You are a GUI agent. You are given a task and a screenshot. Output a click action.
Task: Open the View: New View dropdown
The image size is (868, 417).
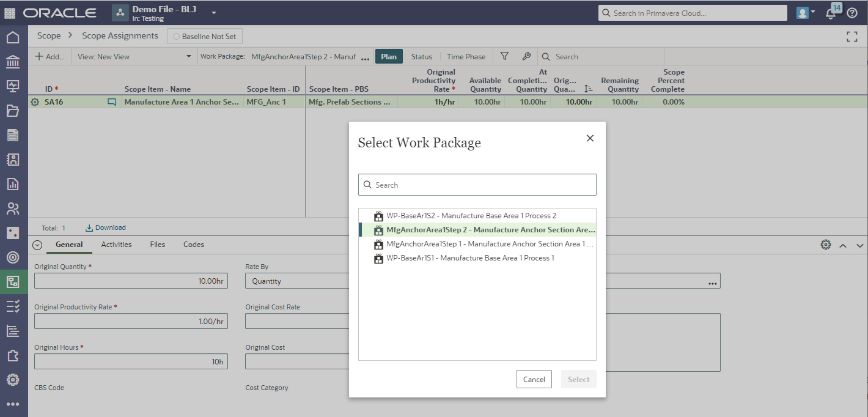[133, 57]
